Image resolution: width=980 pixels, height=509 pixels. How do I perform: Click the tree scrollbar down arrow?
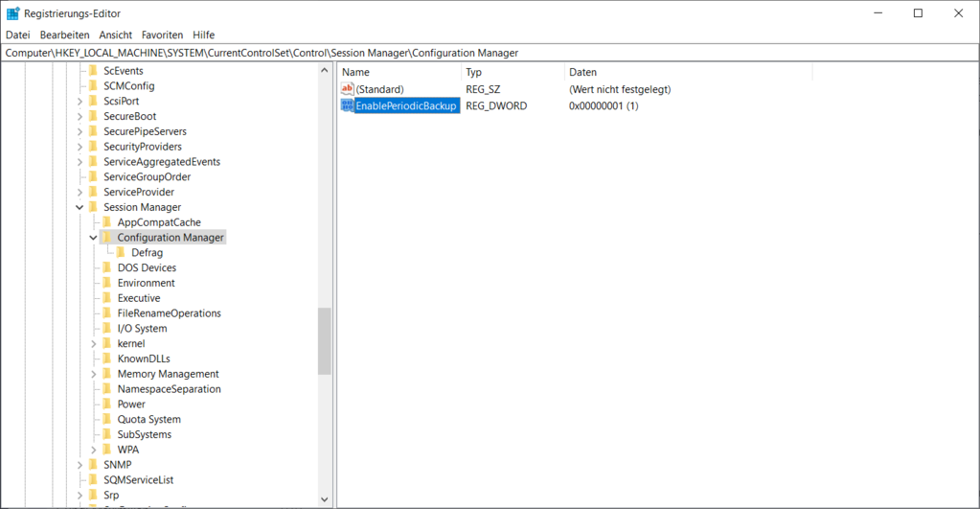pyautogui.click(x=324, y=499)
